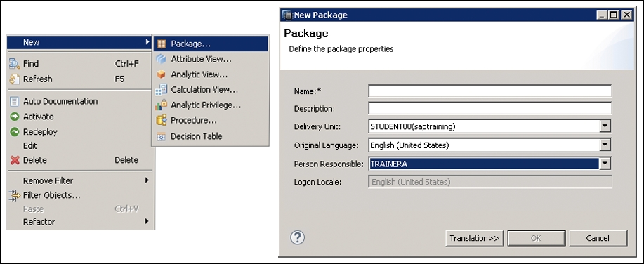Screen dimensions: 644x264
Task: Expand the Delivery Unit dropdown arrow
Action: [605, 126]
